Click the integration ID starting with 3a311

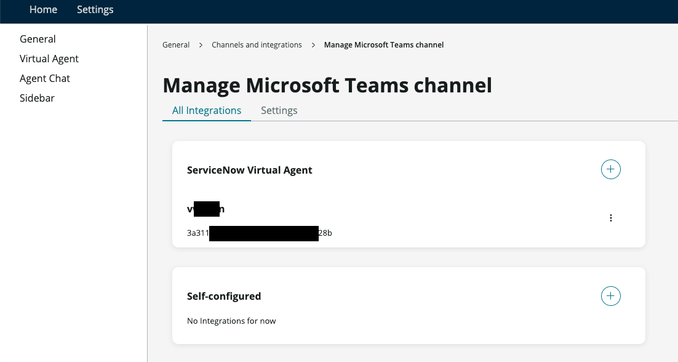[x=259, y=233]
